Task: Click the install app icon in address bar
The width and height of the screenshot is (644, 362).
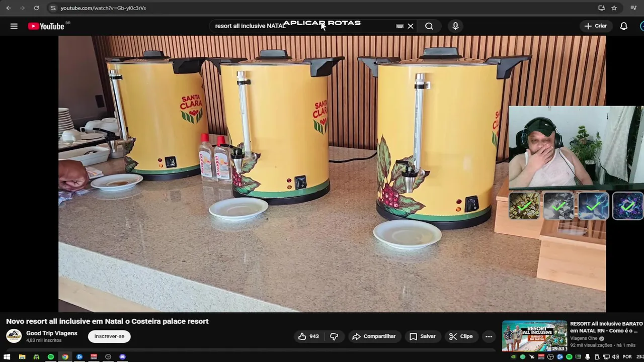Action: click(601, 8)
